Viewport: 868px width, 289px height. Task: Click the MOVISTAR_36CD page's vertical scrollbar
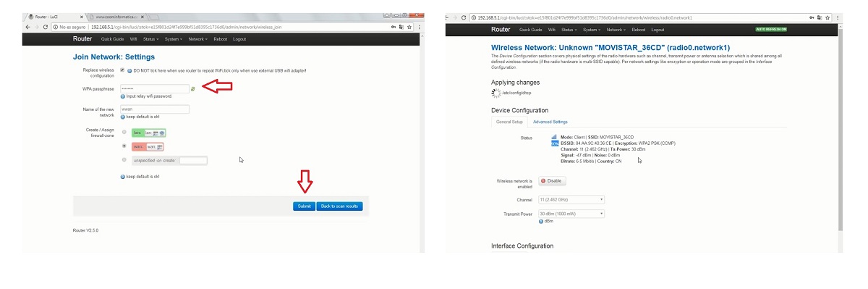pyautogui.click(x=840, y=134)
